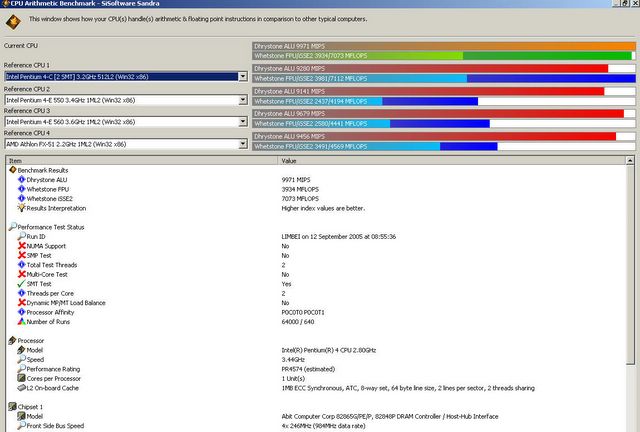This screenshot has width=640, height=432.
Task: Click the Abit Computer Corp chipset model value
Action: coord(390,416)
